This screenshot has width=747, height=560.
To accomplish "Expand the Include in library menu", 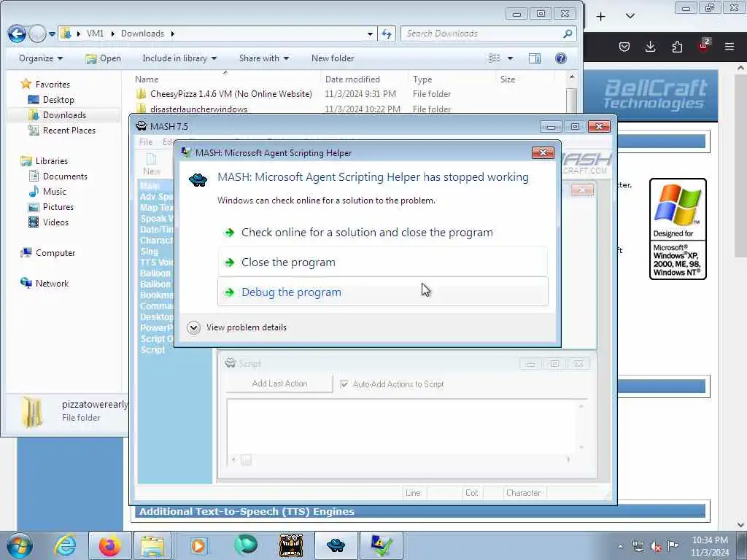I will [x=179, y=58].
